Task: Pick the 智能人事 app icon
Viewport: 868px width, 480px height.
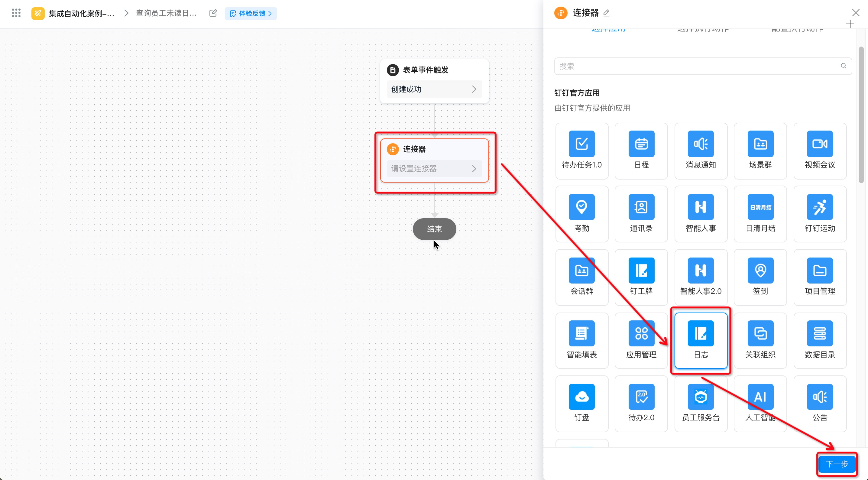Action: tap(701, 214)
